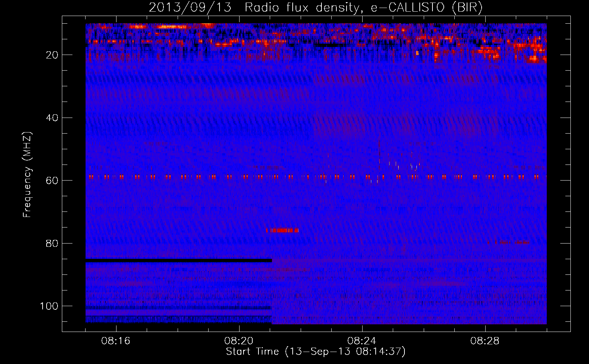The width and height of the screenshot is (589, 364).
Task: Select the 'Frequency (MHZ)' axis label
Action: click(27, 175)
